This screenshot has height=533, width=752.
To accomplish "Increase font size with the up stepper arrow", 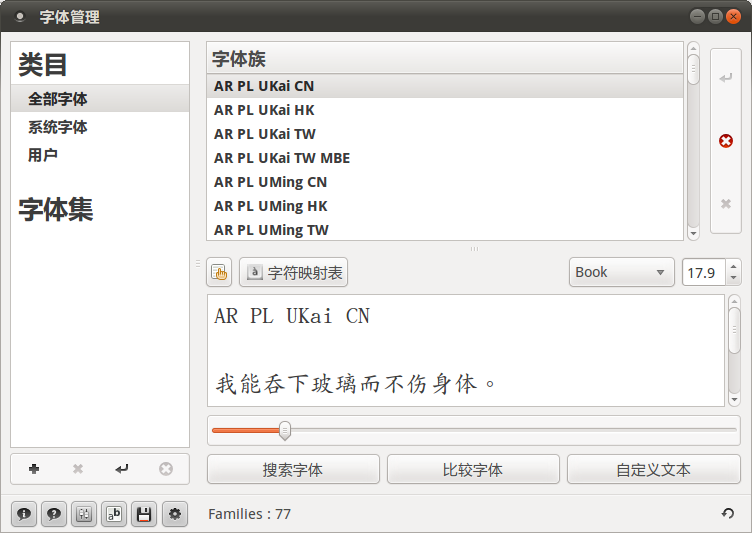I will coord(733,266).
